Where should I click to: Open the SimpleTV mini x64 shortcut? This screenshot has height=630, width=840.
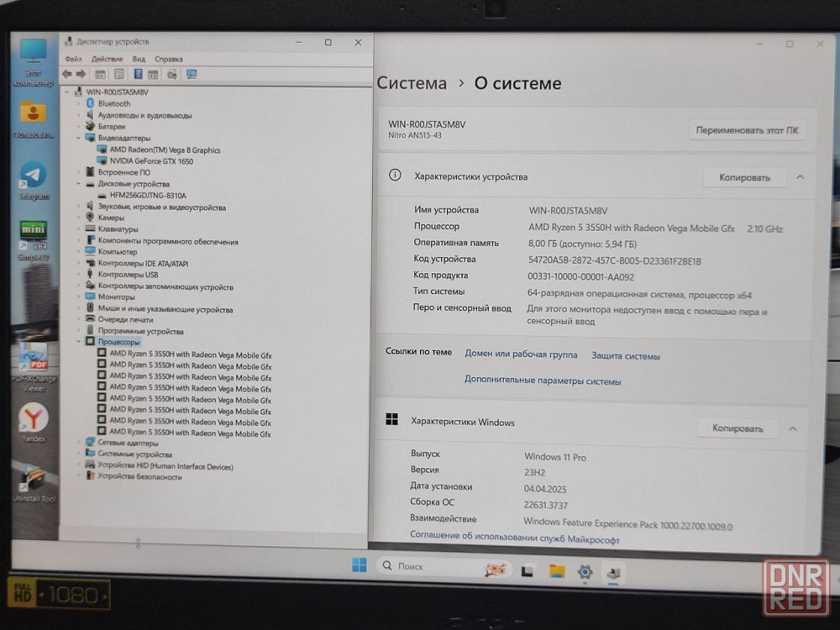click(x=34, y=241)
